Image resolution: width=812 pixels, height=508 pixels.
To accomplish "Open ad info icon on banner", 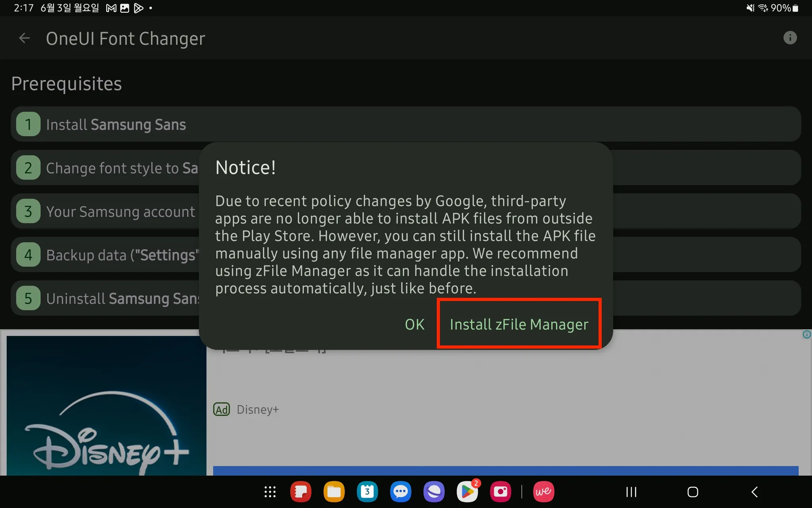I will click(806, 335).
